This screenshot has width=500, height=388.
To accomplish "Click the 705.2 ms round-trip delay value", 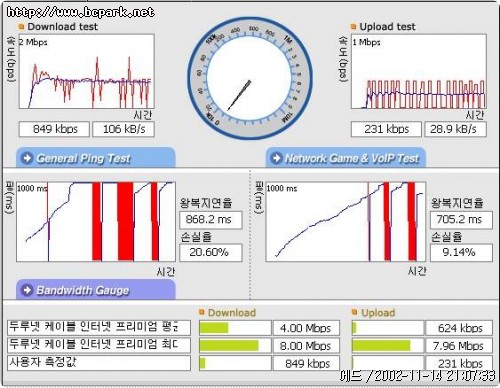I will (461, 220).
